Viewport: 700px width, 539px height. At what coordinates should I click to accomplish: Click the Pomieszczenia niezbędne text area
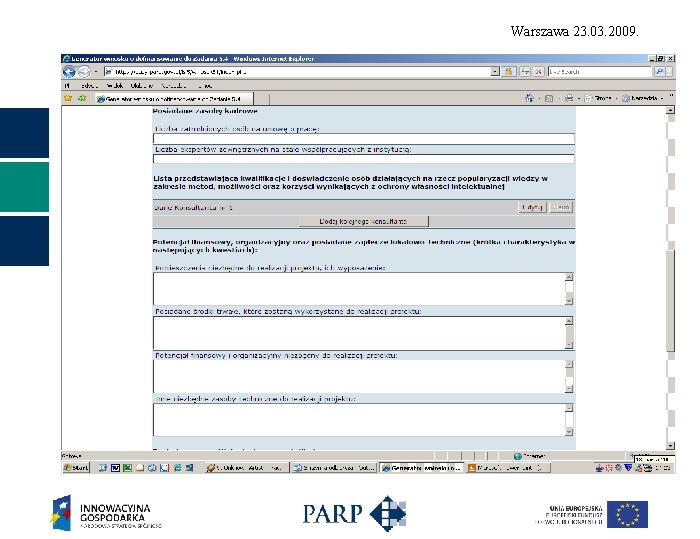point(359,289)
